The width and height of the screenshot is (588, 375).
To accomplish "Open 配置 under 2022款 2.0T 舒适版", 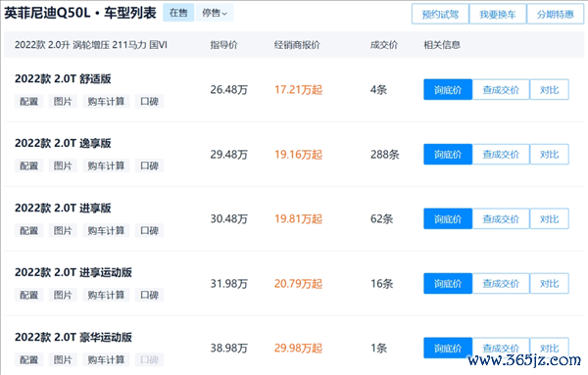I will coord(28,101).
